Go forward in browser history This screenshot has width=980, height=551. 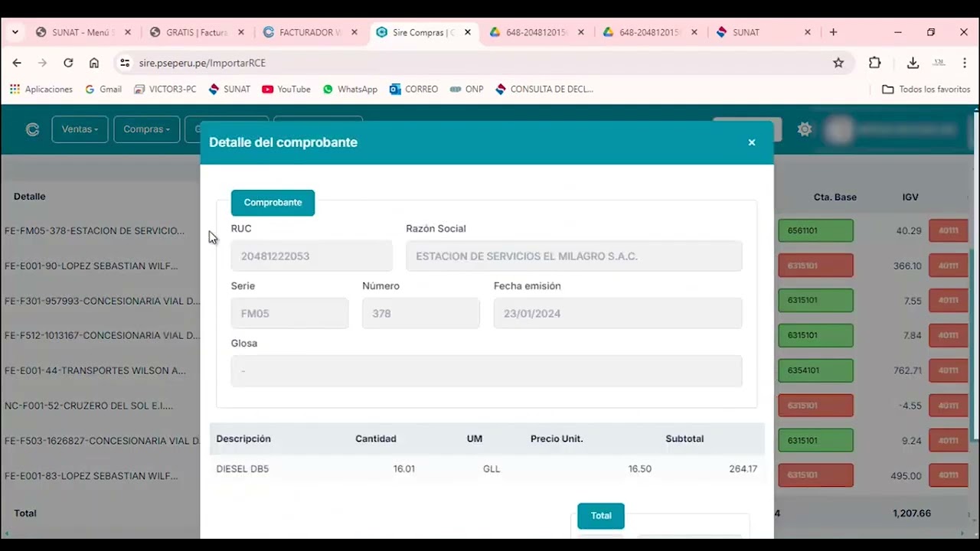42,63
